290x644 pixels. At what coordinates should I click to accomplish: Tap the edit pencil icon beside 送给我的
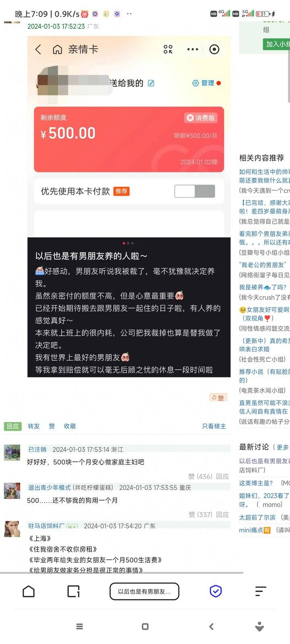151,83
